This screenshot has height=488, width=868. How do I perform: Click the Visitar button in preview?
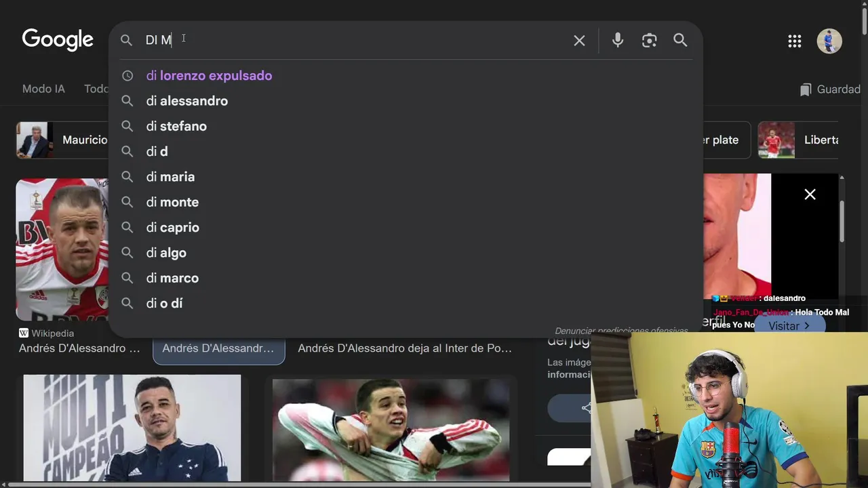pyautogui.click(x=789, y=326)
